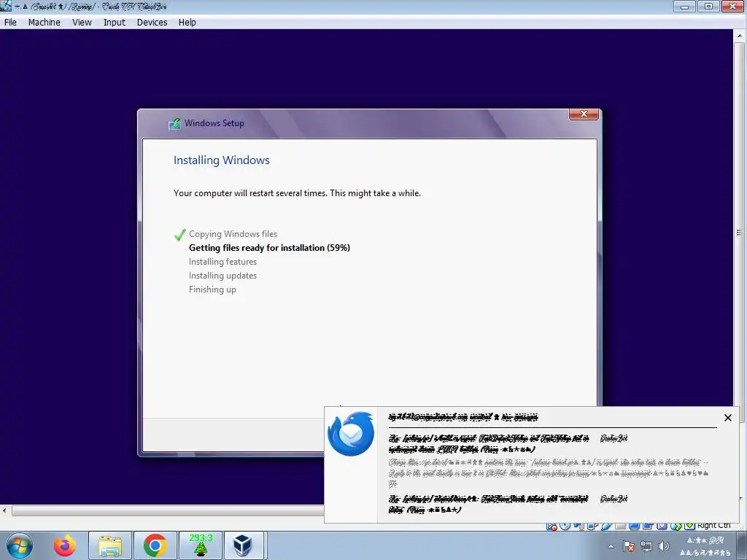Image resolution: width=747 pixels, height=560 pixels.
Task: Click VirtualBox CPU chip status icon
Action: tap(661, 525)
